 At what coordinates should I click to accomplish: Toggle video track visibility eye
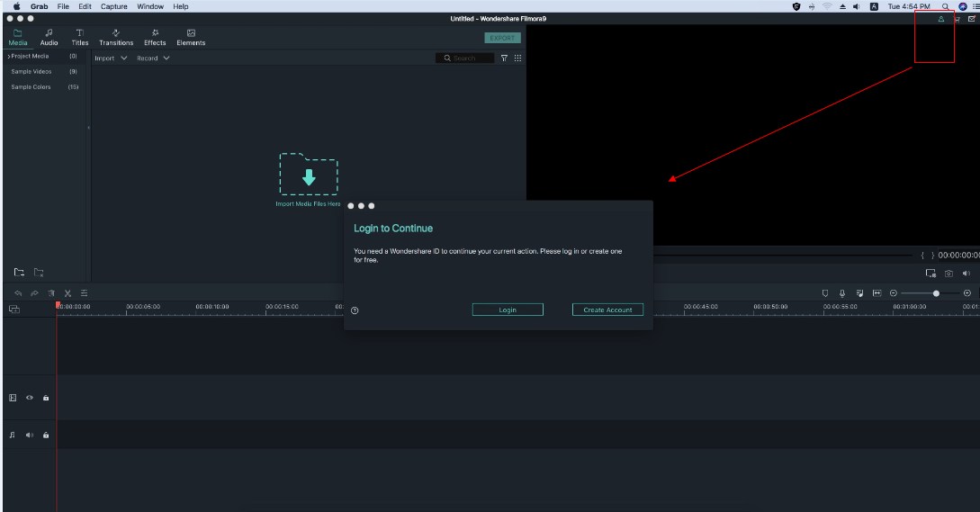point(30,398)
